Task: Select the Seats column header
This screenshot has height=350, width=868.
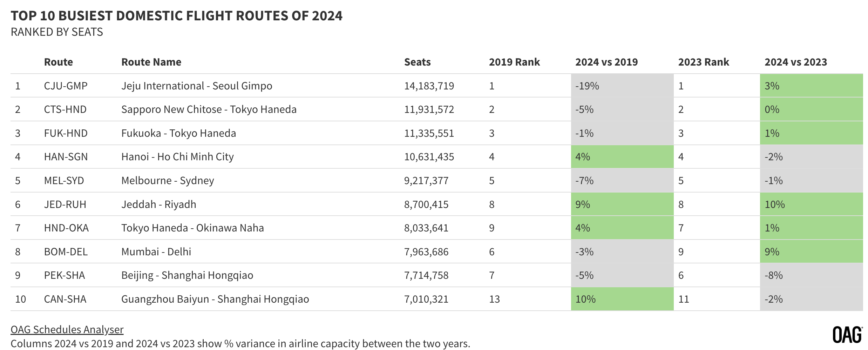Action: pyautogui.click(x=417, y=62)
